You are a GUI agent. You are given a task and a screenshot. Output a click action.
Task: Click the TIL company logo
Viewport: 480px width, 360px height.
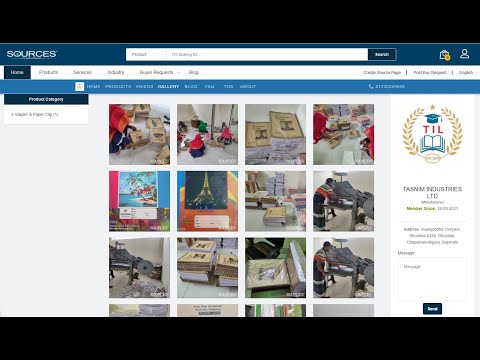click(x=433, y=134)
